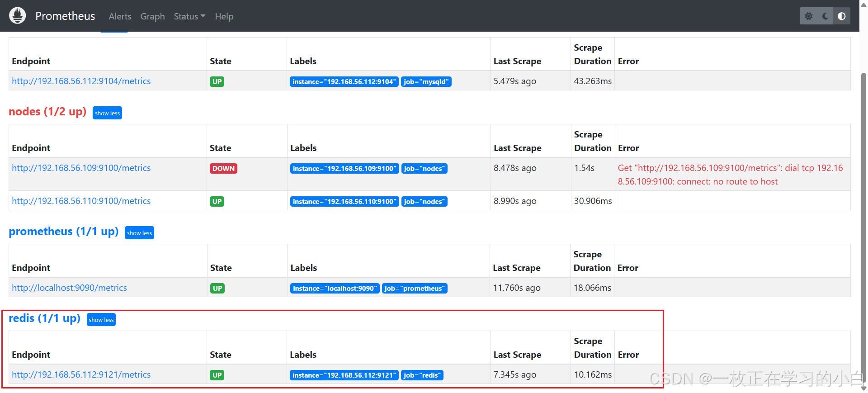Open the redis (1/1 up) heading link
The height and width of the screenshot is (393, 868).
coord(44,318)
